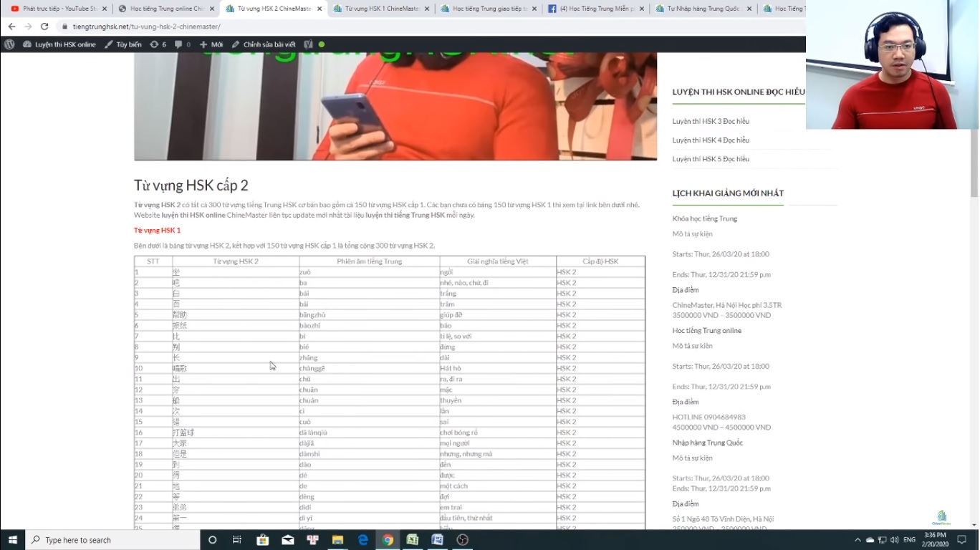This screenshot has width=980, height=550.
Task: Open Mail app from the taskbar
Action: point(287,540)
